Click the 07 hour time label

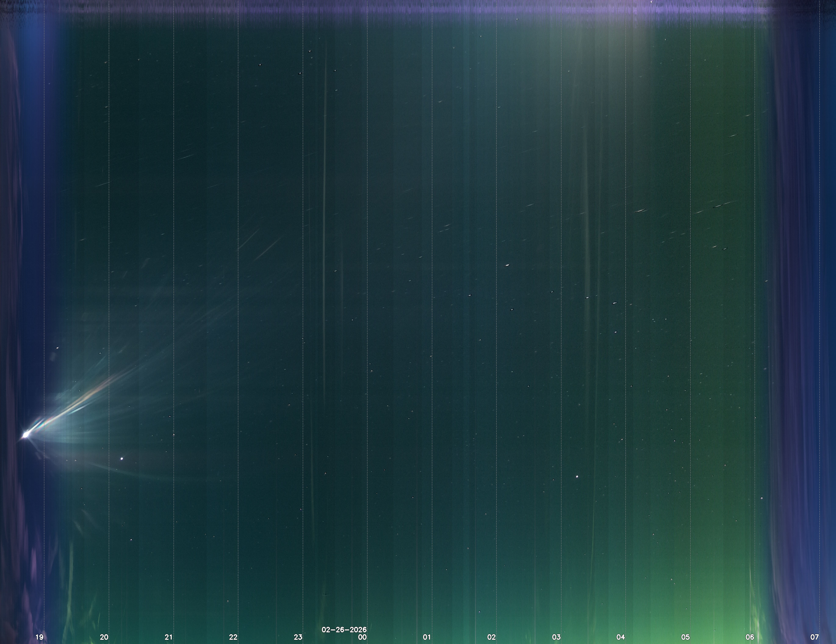(815, 637)
